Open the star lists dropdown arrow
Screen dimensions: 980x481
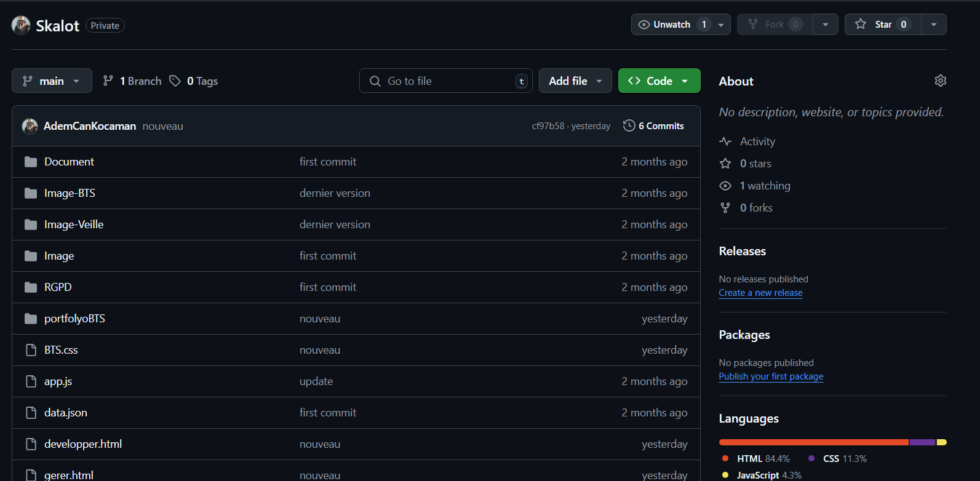coord(933,25)
